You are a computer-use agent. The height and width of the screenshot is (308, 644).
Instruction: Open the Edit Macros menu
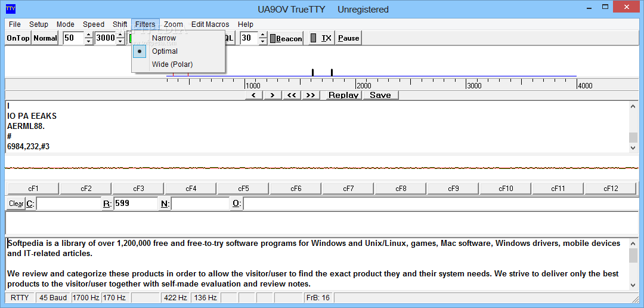tap(210, 24)
